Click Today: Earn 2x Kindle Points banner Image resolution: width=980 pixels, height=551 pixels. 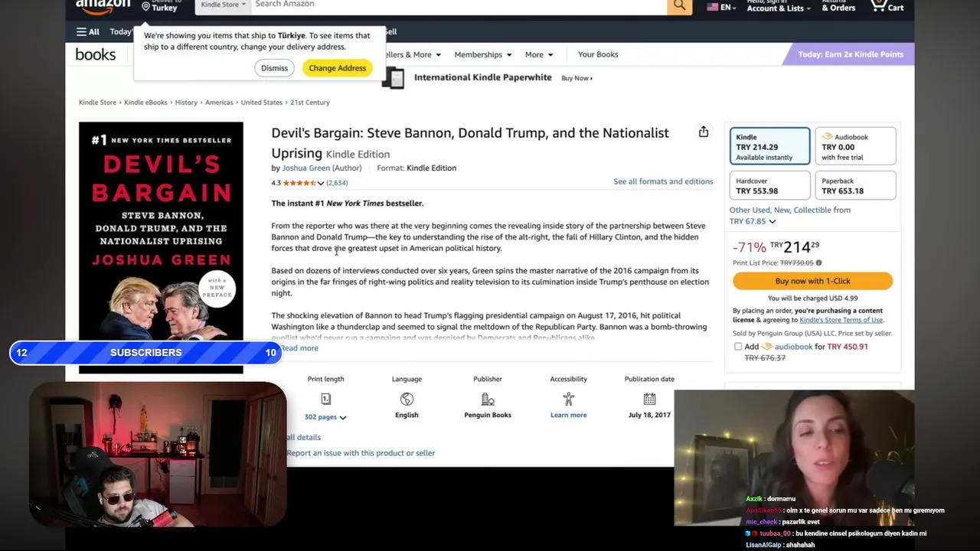(x=850, y=54)
